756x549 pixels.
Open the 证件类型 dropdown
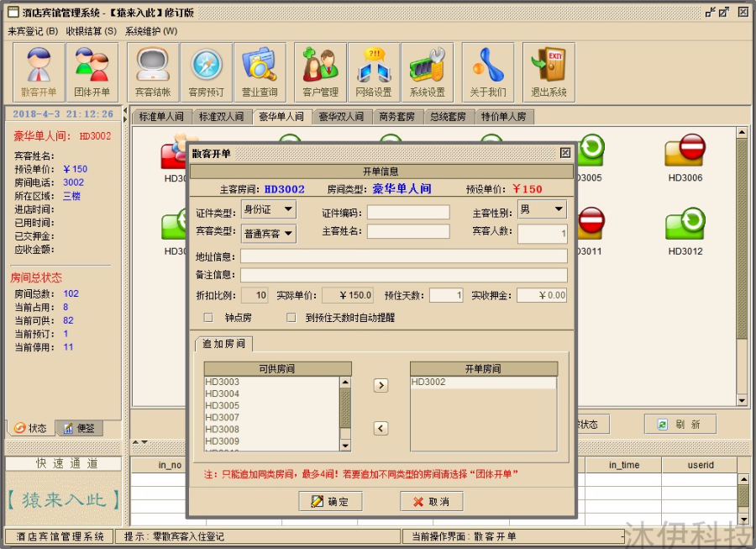pyautogui.click(x=269, y=209)
